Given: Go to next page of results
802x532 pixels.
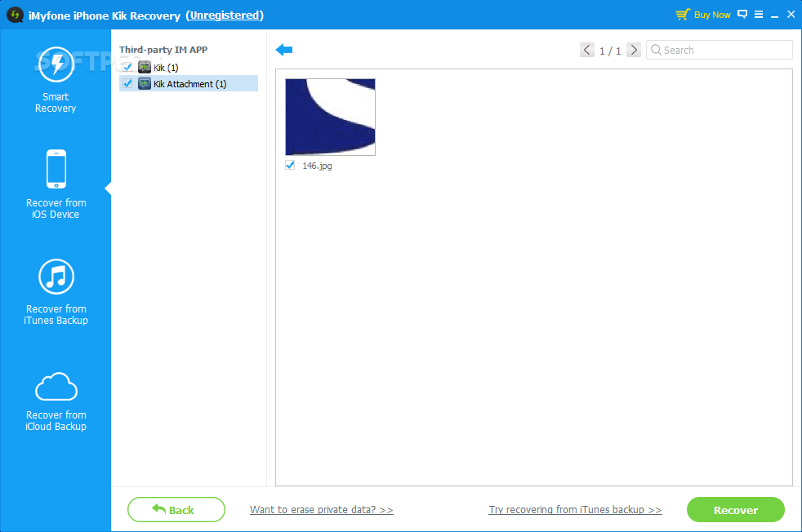Looking at the screenshot, I should point(633,50).
